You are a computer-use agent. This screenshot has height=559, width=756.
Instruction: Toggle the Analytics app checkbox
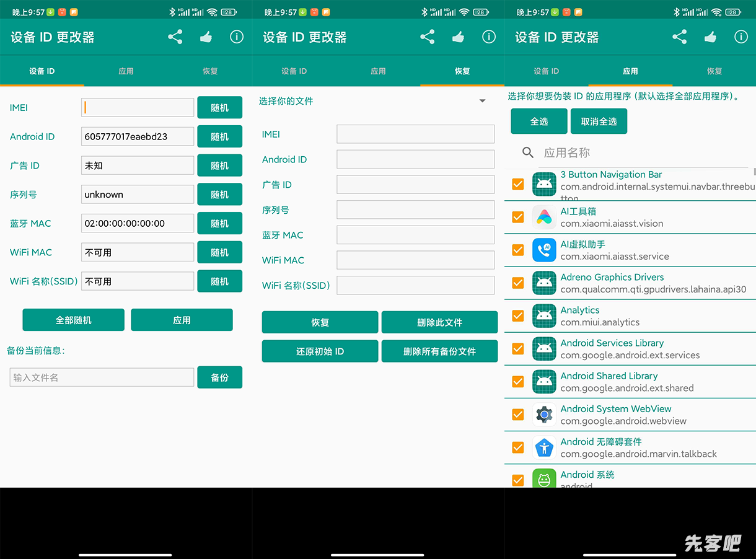518,316
